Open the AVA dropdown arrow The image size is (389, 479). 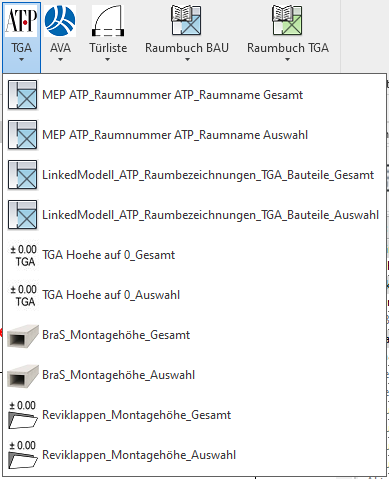pos(60,60)
